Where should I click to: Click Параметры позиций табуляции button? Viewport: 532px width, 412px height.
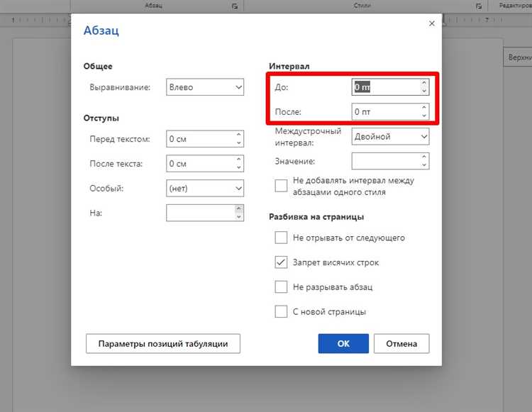pyautogui.click(x=163, y=343)
